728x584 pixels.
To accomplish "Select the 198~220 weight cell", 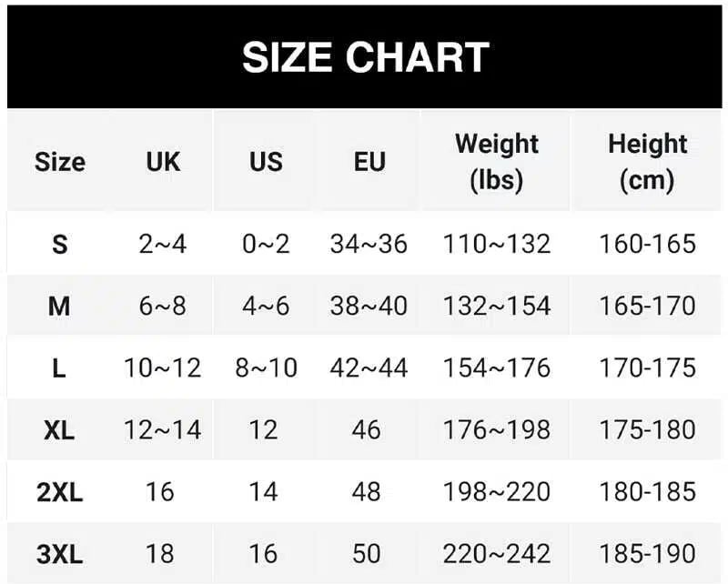I will pos(497,492).
